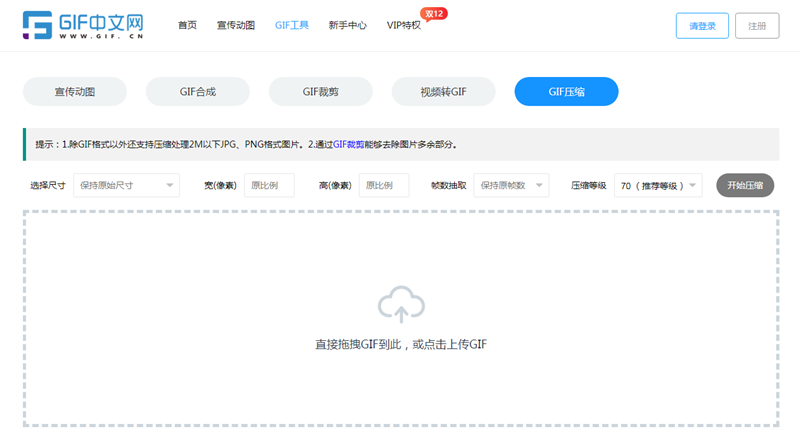800x437 pixels.
Task: Click the 开始压缩 button
Action: [745, 185]
